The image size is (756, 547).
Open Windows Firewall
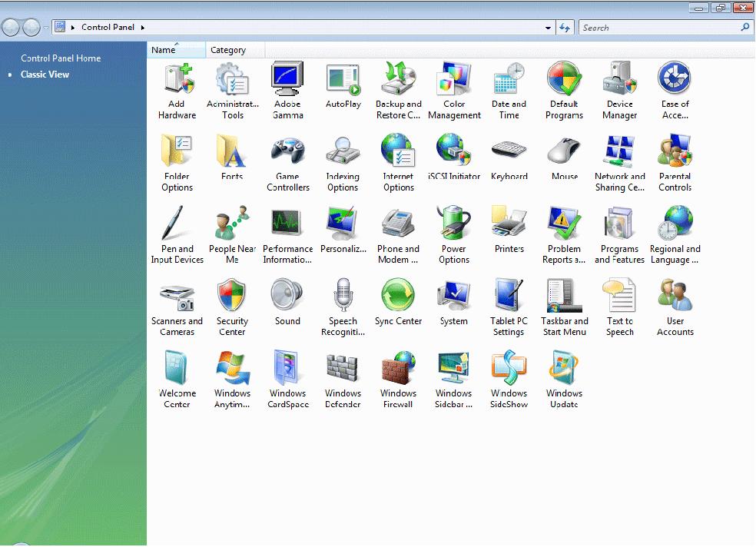(x=398, y=380)
